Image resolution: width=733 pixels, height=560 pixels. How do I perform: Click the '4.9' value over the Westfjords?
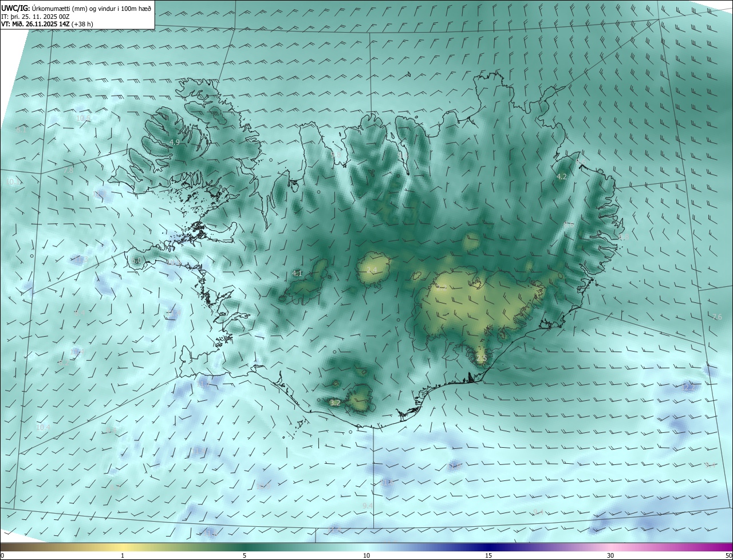coord(175,142)
